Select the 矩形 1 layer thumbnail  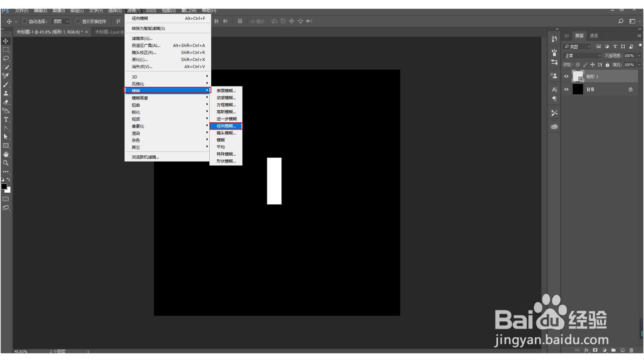click(578, 76)
